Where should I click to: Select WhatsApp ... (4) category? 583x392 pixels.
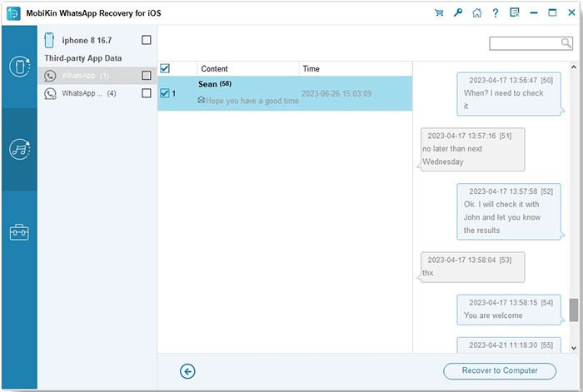point(97,93)
